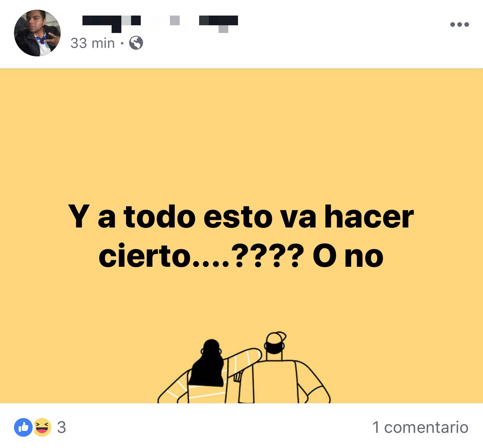Click the words 'O no' in the post
The width and height of the screenshot is (483, 448).
coord(348,257)
